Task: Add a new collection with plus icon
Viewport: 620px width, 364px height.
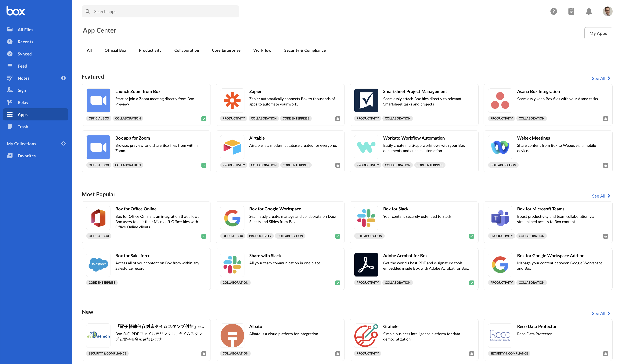Action: pyautogui.click(x=63, y=143)
